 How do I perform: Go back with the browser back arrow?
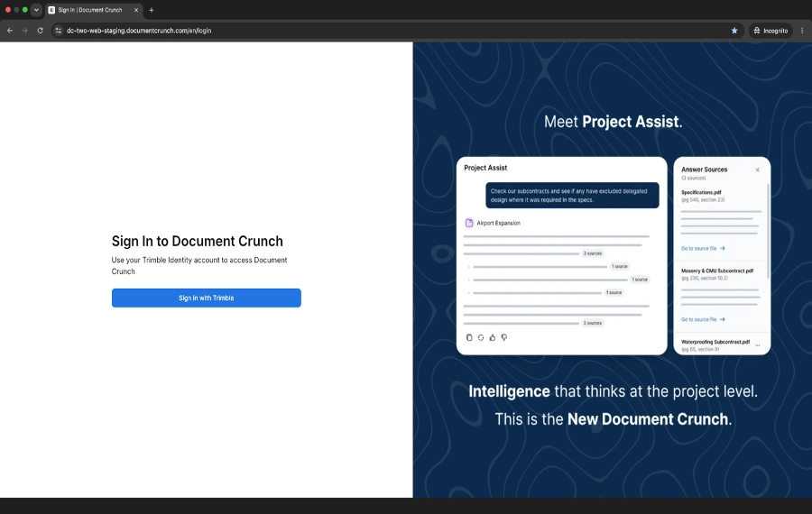[10, 31]
